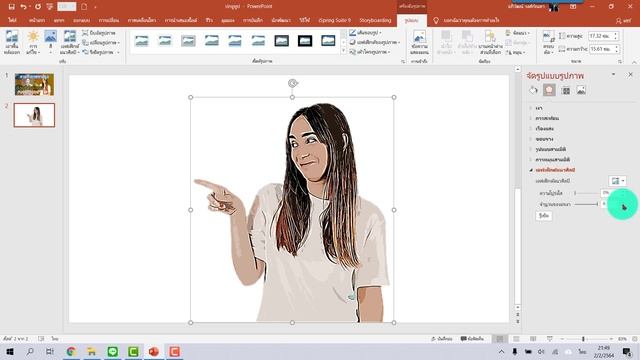Click the taskbar search magnifier
Viewport: 640px width, 360px height.
(x=30, y=351)
